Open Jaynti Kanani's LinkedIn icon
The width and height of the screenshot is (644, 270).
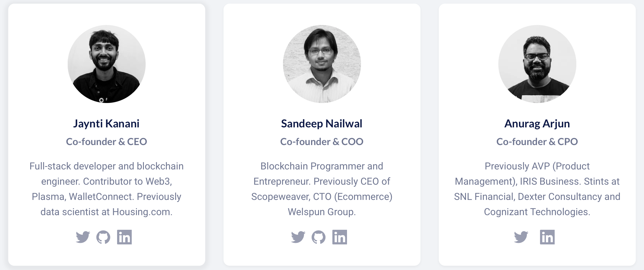(x=124, y=237)
